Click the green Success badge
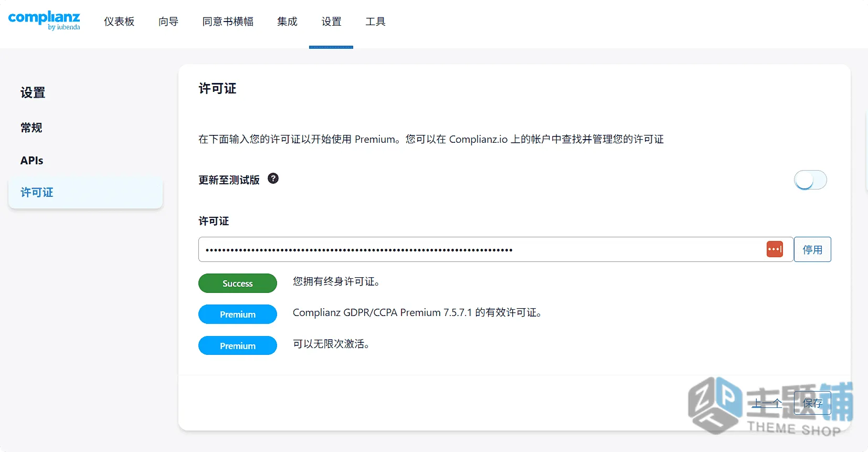Viewport: 868px width, 452px height. (238, 283)
